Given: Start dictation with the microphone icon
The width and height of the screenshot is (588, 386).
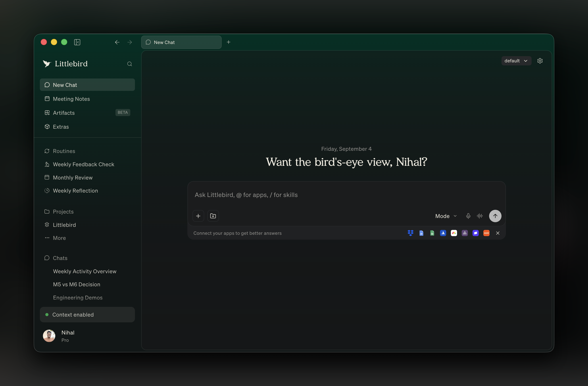Looking at the screenshot, I should click(x=468, y=216).
